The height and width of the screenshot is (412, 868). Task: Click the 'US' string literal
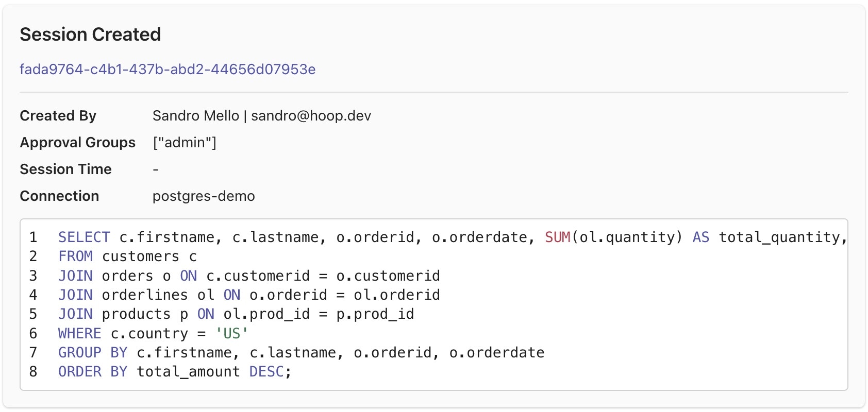(x=231, y=333)
